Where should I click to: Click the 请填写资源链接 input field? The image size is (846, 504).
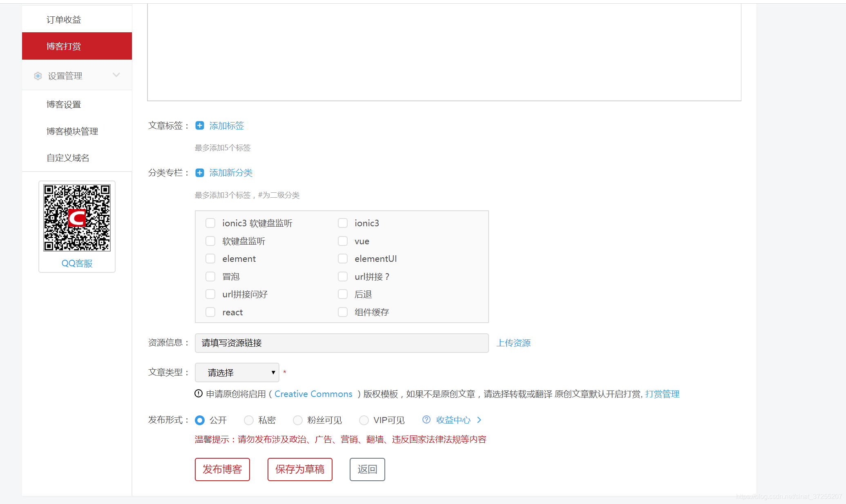pos(342,343)
